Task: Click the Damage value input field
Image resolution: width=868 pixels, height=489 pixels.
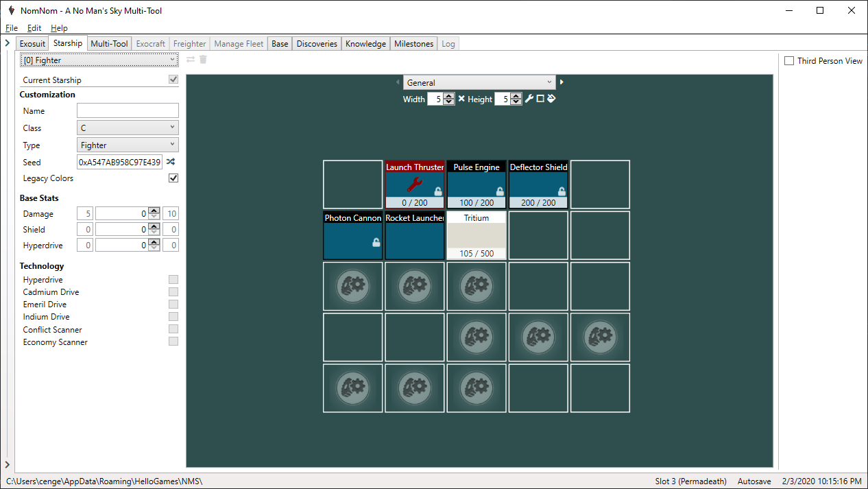Action: pyautogui.click(x=122, y=214)
